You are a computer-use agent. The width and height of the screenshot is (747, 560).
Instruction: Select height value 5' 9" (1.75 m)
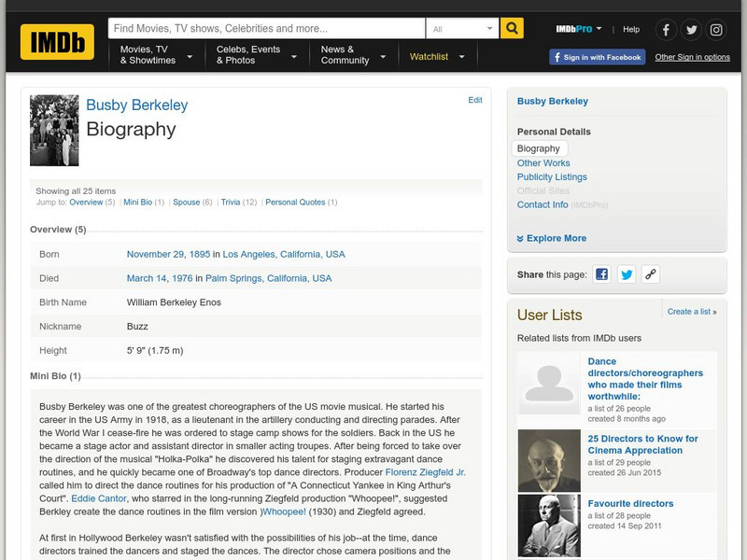pyautogui.click(x=155, y=351)
